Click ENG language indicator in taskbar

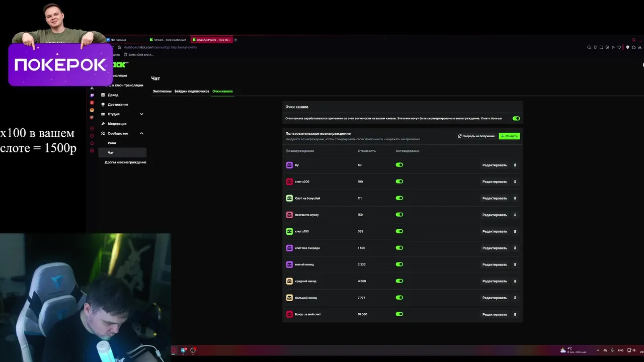pos(621,350)
